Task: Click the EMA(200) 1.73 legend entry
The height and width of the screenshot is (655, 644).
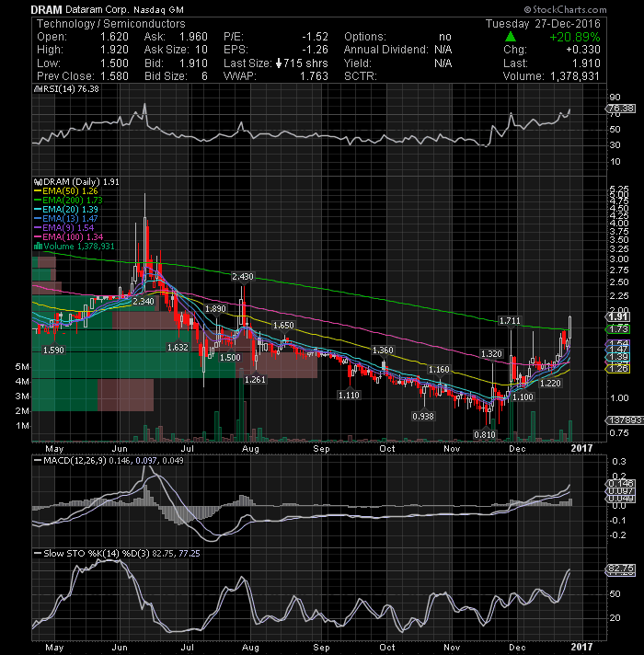Action: coord(68,201)
